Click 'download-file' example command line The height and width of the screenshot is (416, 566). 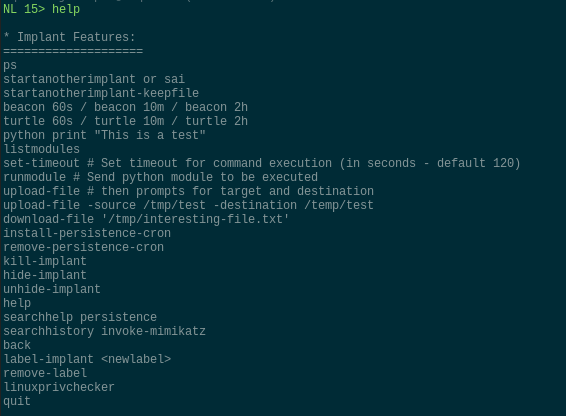146,219
